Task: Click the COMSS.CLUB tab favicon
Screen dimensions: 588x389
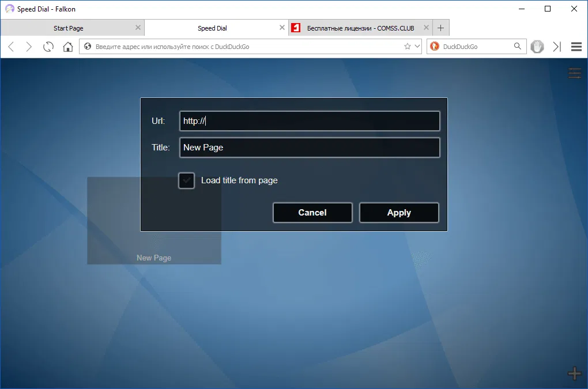Action: coord(296,28)
